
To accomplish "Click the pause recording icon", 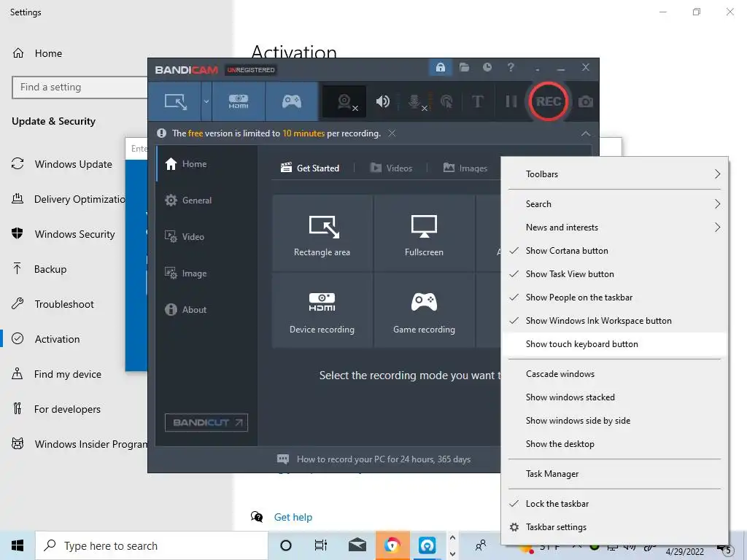I will pos(511,101).
